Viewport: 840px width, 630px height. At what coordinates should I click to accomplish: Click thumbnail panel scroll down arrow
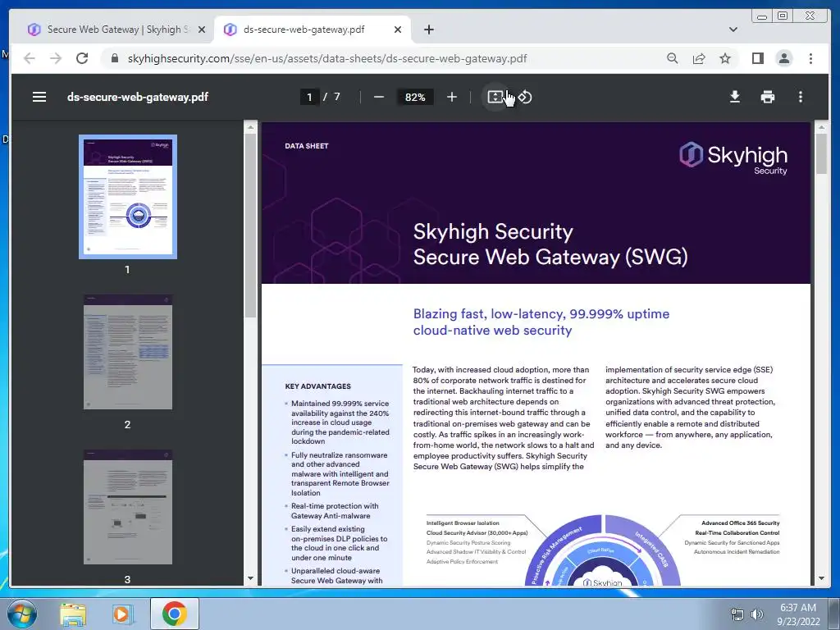click(250, 578)
